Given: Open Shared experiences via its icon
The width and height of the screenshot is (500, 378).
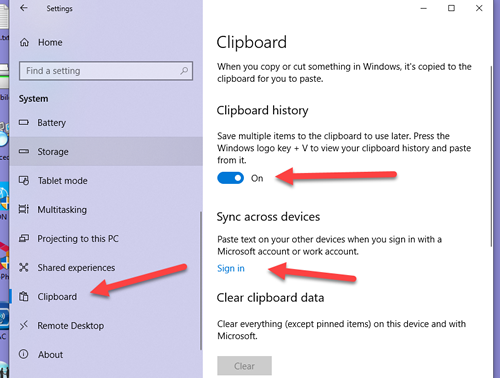Looking at the screenshot, I should [24, 267].
